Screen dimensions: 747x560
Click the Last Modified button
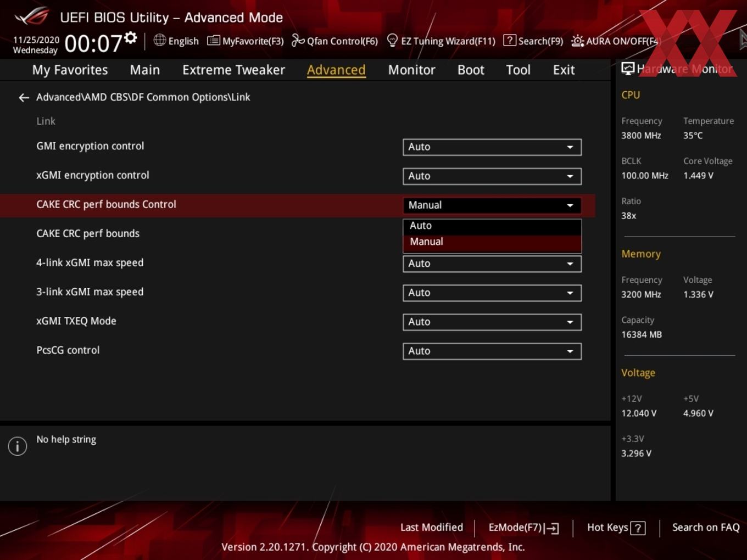pyautogui.click(x=432, y=528)
